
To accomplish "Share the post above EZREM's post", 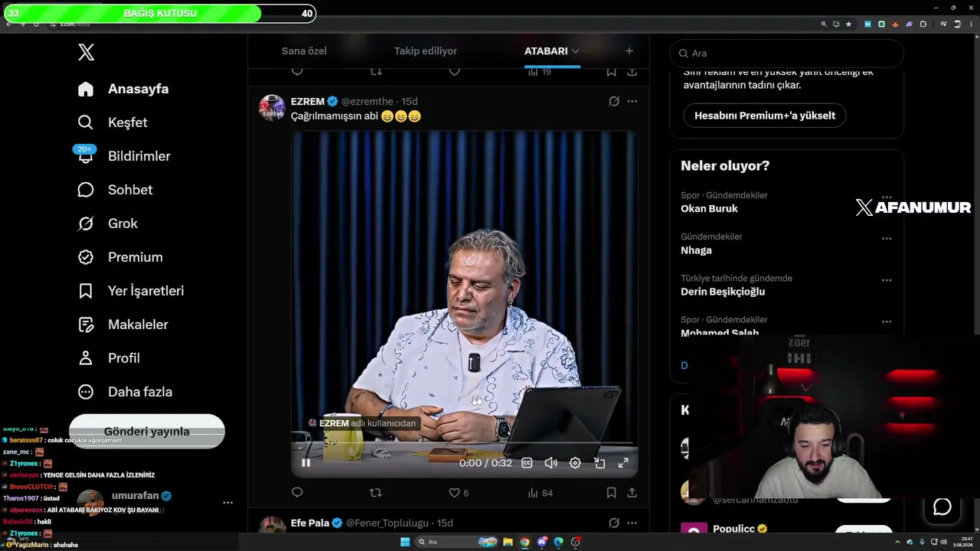I will [x=632, y=71].
